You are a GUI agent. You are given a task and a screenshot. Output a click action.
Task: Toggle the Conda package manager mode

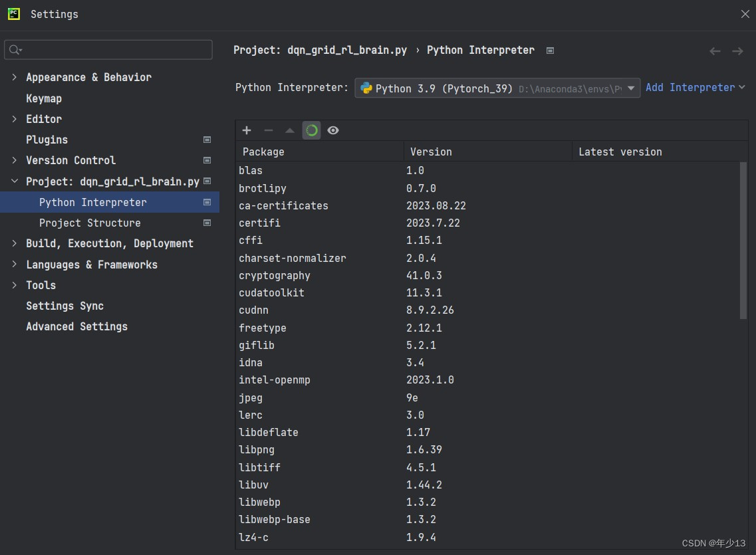click(311, 130)
